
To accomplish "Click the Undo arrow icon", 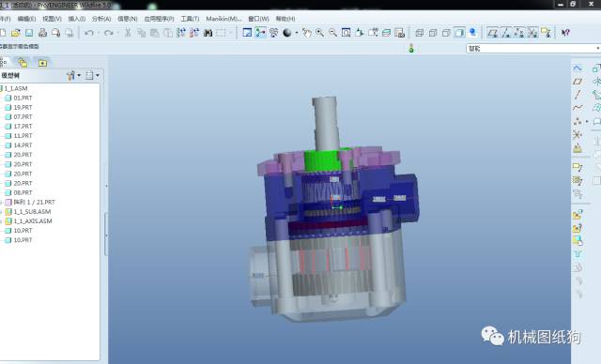I will [89, 33].
